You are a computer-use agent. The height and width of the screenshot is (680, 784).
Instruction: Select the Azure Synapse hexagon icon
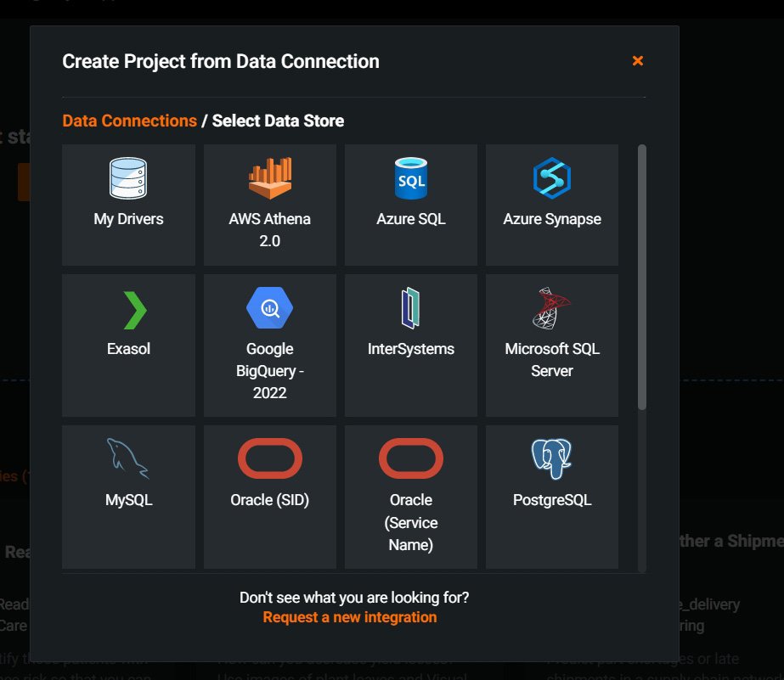(551, 178)
